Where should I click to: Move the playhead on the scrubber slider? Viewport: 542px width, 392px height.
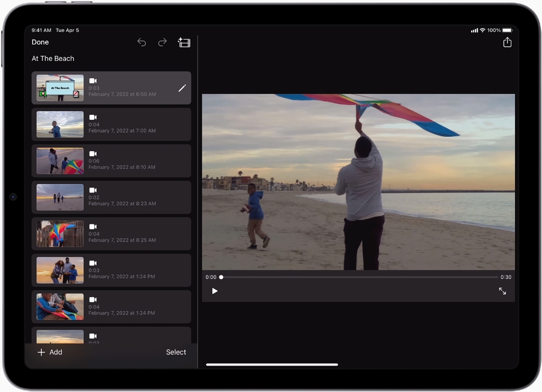[221, 277]
